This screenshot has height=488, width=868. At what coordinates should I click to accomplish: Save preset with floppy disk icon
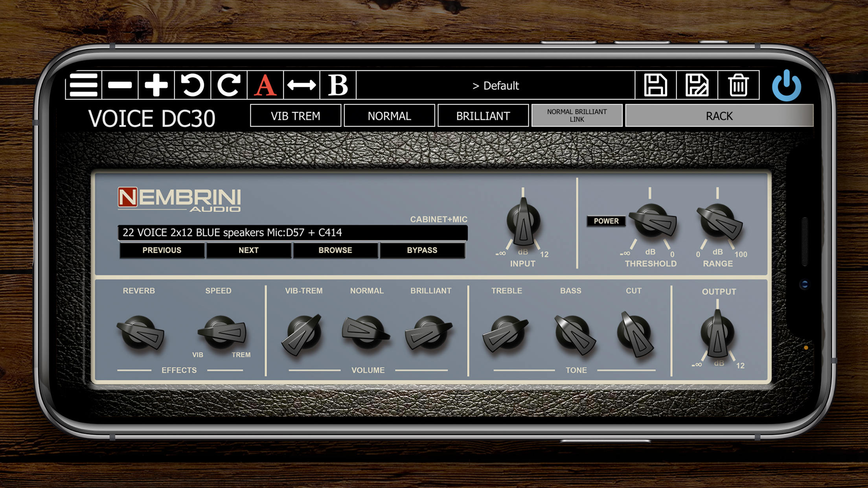click(x=655, y=85)
